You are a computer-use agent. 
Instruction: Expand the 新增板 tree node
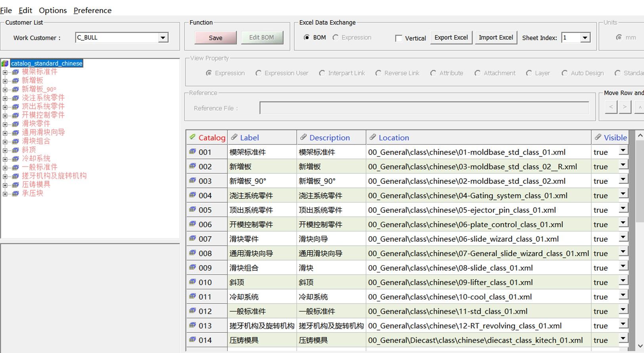pyautogui.click(x=5, y=81)
